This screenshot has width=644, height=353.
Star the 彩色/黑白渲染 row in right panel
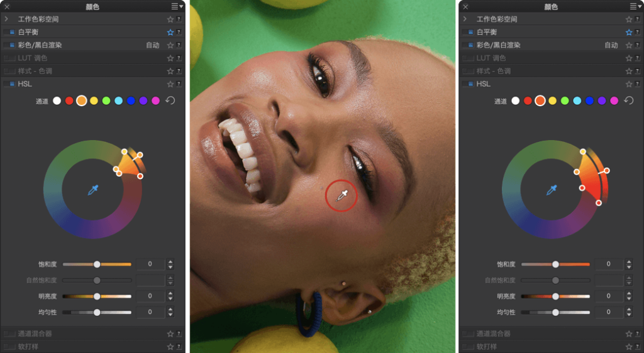[628, 45]
